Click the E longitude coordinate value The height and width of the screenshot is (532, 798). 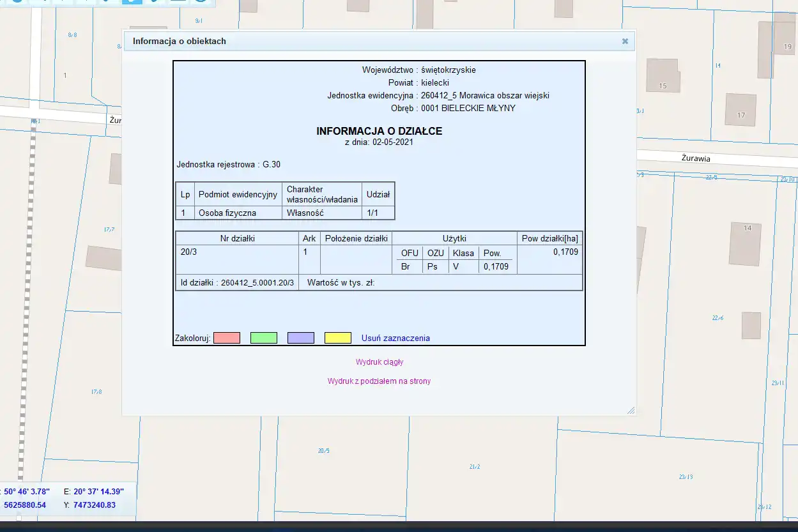click(x=98, y=492)
